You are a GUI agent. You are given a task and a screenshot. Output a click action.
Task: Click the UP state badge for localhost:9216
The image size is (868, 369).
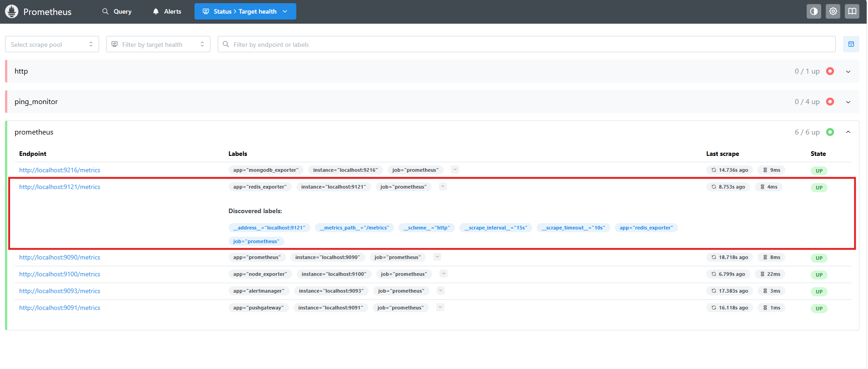pos(819,171)
